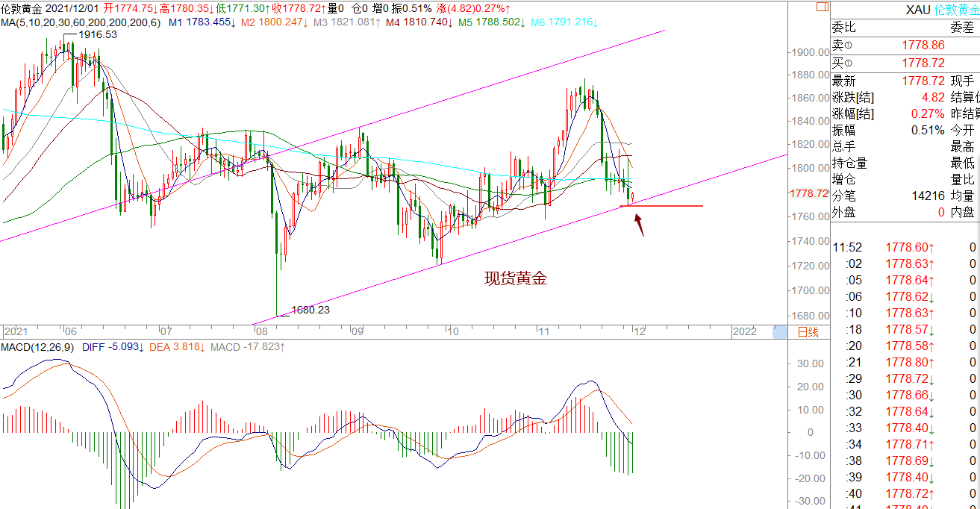The height and width of the screenshot is (509, 980).
Task: Click the 1680.23 low-point label on chart
Action: pyautogui.click(x=310, y=309)
